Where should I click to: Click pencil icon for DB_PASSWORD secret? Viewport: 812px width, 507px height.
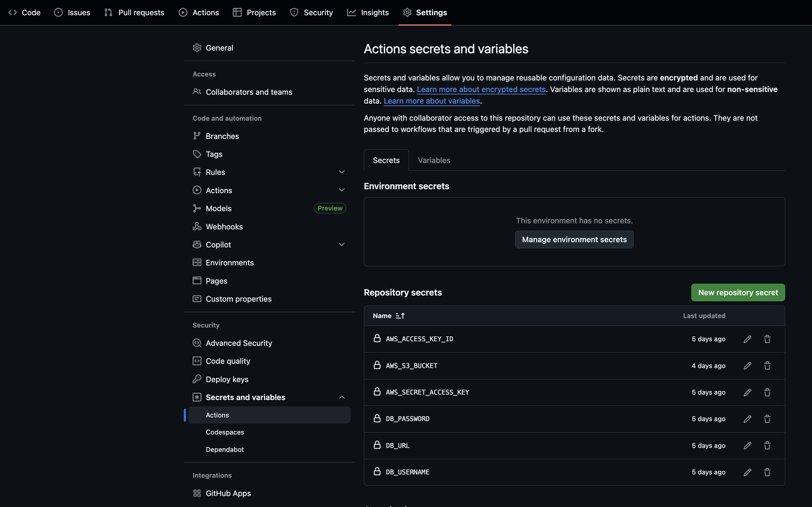747,419
